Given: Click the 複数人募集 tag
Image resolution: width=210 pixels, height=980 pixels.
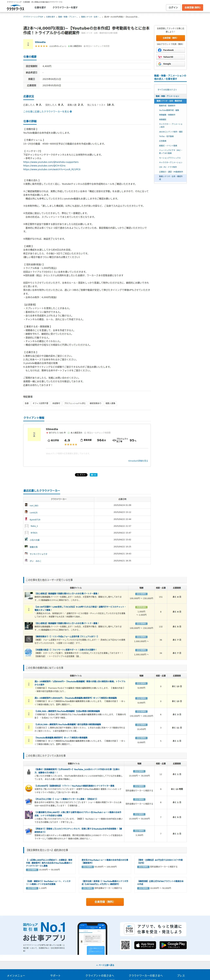Looking at the screenshot, I should click(111, 403).
